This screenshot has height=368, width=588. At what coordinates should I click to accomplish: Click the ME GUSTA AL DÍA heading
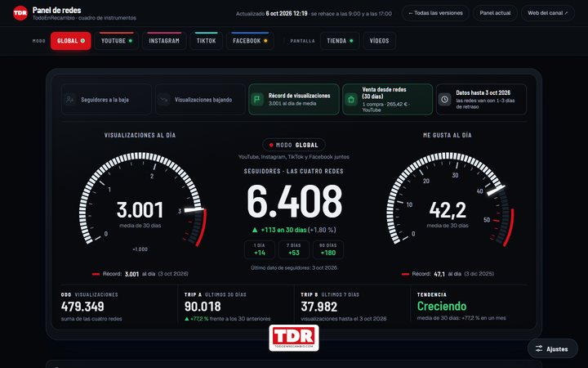pos(448,135)
